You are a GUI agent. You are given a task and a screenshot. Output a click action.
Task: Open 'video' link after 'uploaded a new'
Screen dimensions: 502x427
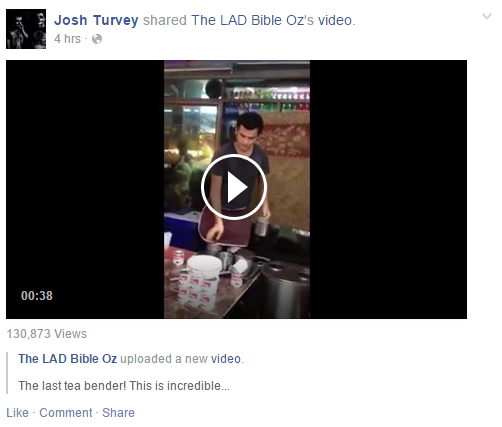226,359
